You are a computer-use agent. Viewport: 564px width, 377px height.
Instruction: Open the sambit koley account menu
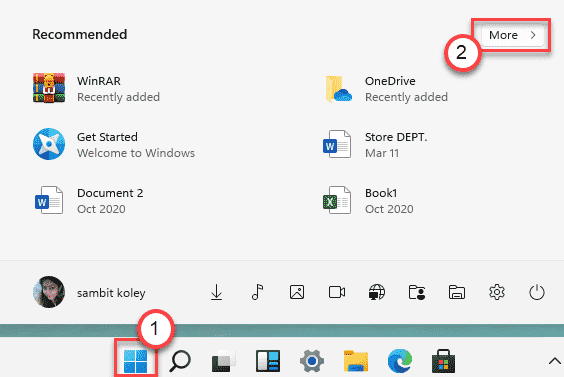click(89, 292)
